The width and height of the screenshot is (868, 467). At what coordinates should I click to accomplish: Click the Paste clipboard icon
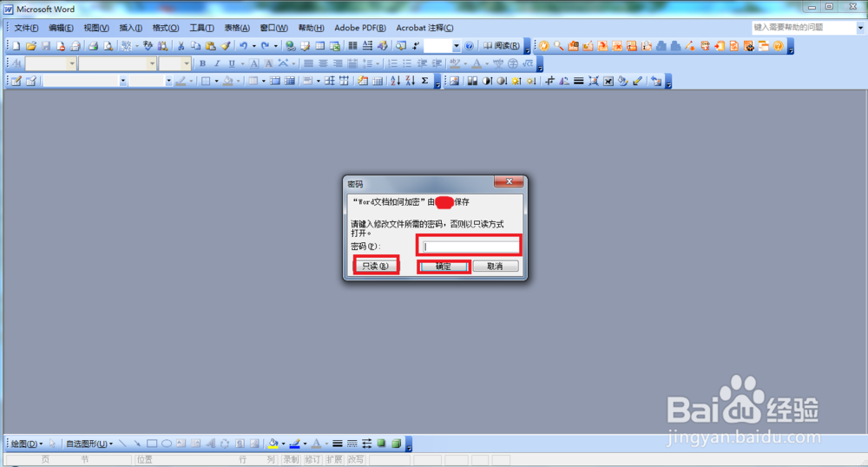pos(210,46)
